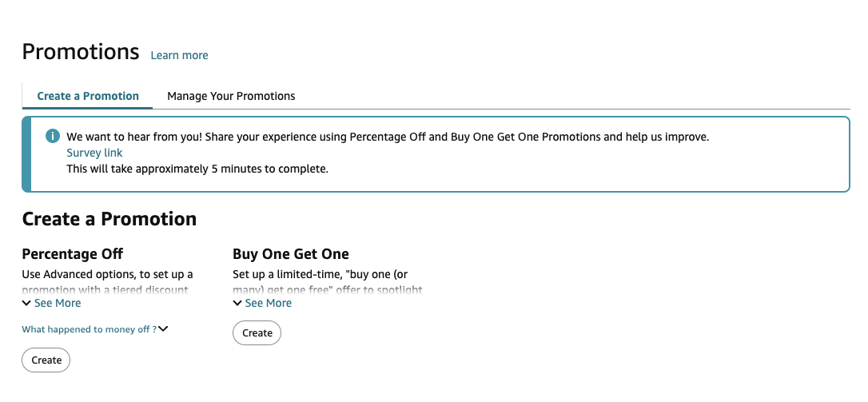Click the Percentage Off heading
This screenshot has width=868, height=402.
(73, 254)
